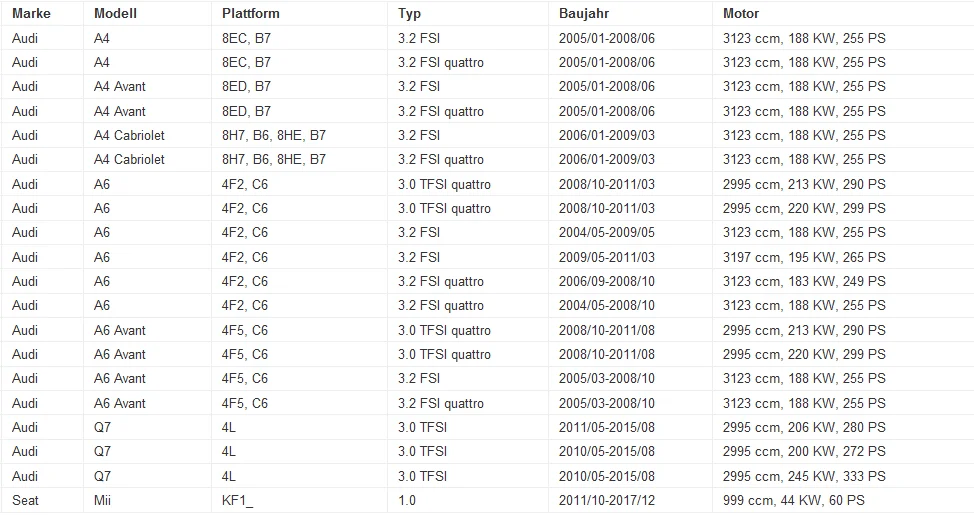Click the Baujahr column header
The width and height of the screenshot is (974, 515).
(583, 14)
